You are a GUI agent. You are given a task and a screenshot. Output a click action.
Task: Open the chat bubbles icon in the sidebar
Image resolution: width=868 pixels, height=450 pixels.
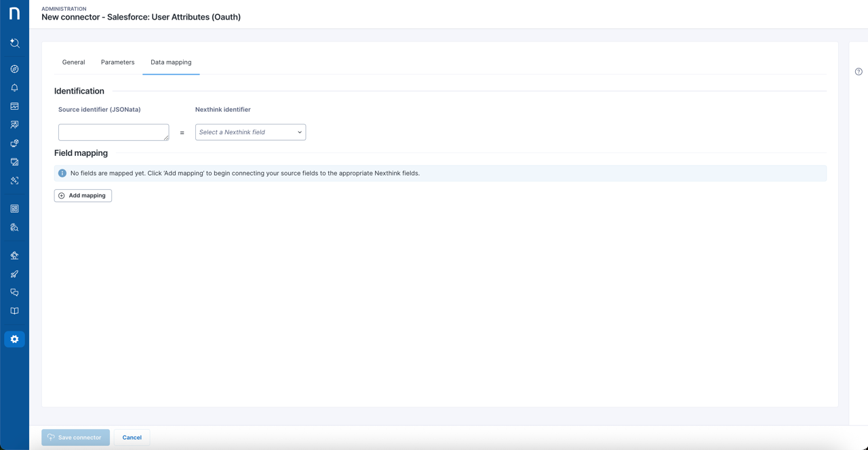(x=14, y=293)
